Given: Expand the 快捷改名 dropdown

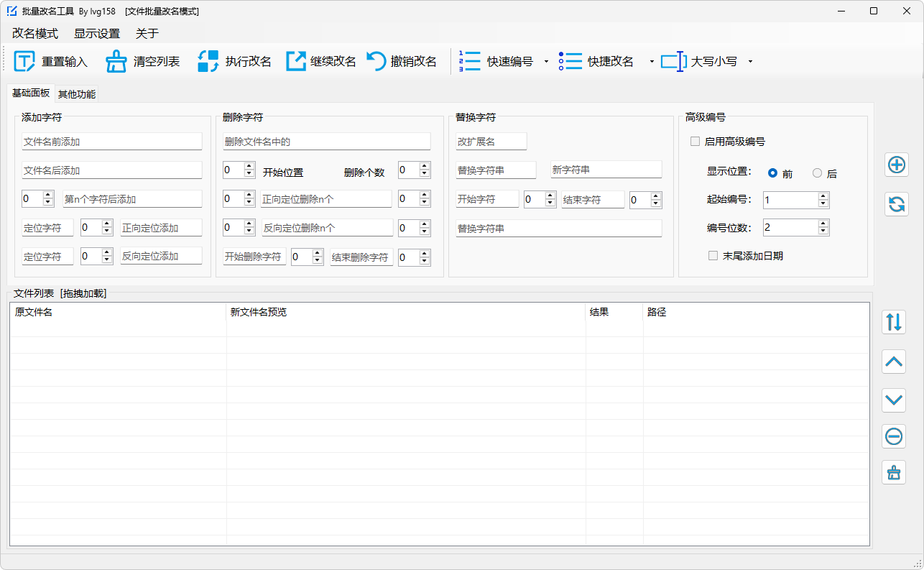Looking at the screenshot, I should tap(652, 61).
